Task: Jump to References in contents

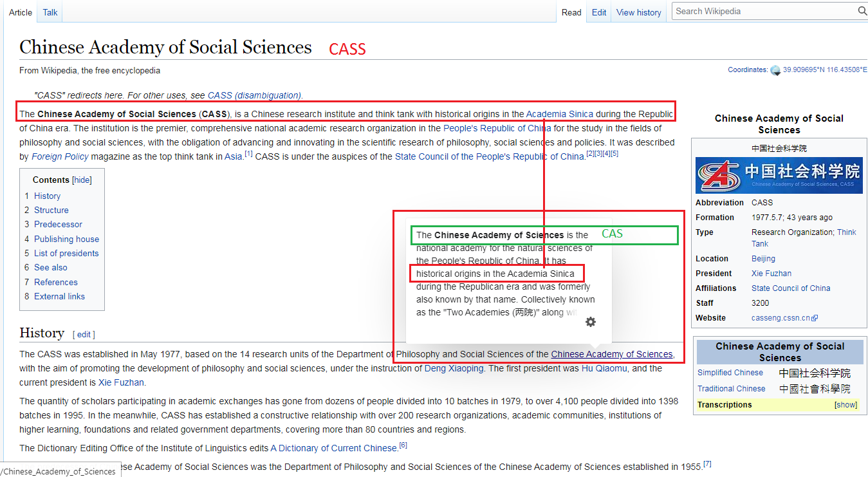Action: (55, 282)
